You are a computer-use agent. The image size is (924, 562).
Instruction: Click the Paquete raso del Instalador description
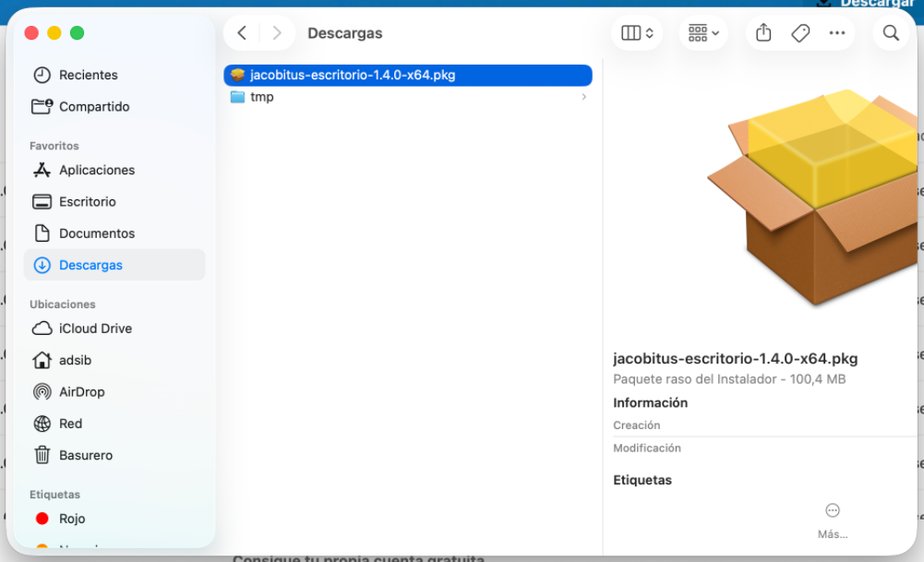tap(729, 379)
